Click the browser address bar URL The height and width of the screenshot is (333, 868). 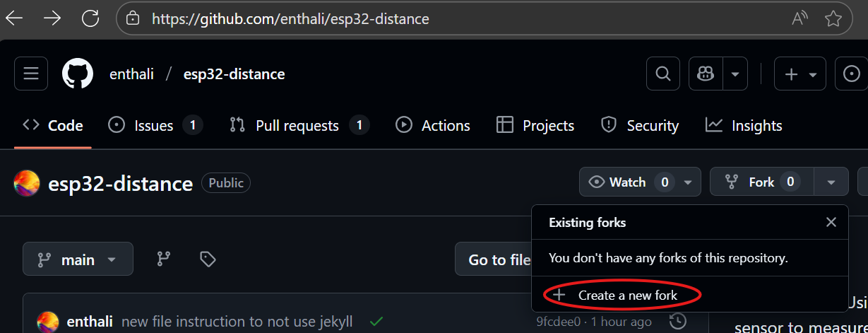(290, 19)
